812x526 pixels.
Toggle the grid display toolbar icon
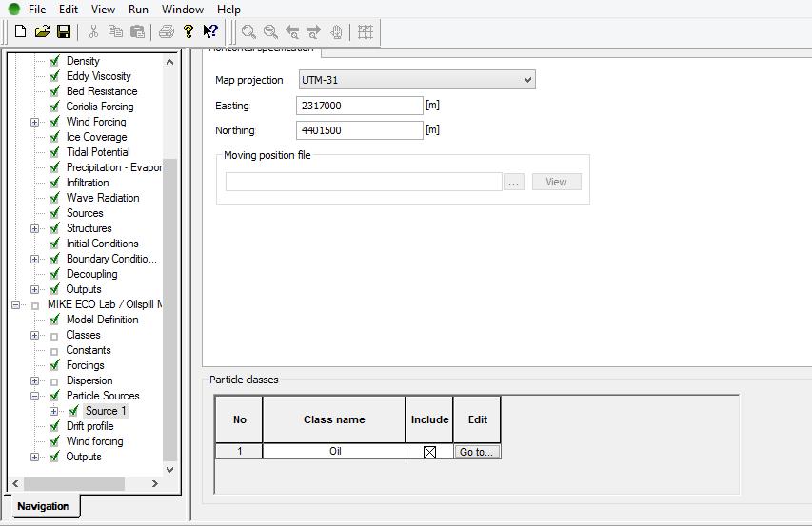click(x=366, y=32)
